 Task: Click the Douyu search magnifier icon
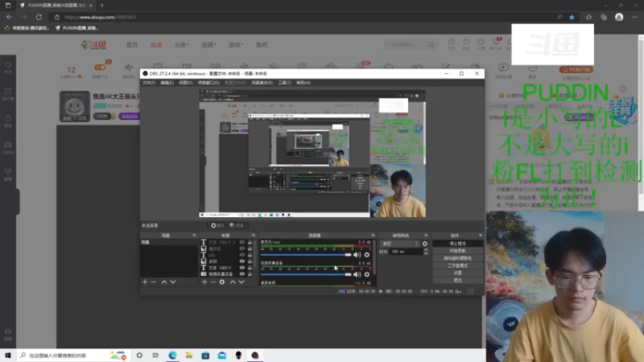(431, 45)
